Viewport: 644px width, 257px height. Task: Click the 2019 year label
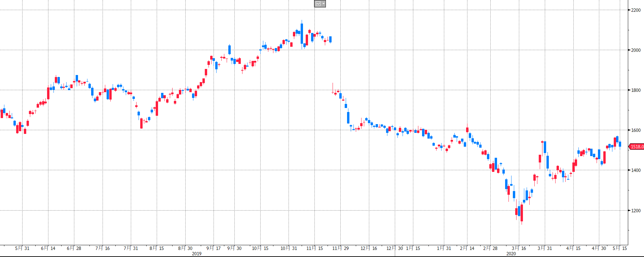click(x=197, y=254)
